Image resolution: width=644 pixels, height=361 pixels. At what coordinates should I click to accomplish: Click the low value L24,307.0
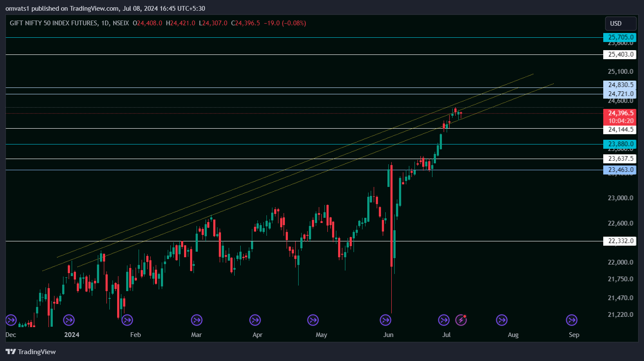[x=213, y=23]
